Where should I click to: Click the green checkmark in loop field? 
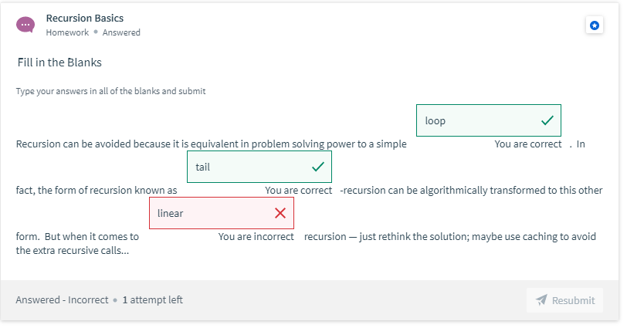(547, 120)
